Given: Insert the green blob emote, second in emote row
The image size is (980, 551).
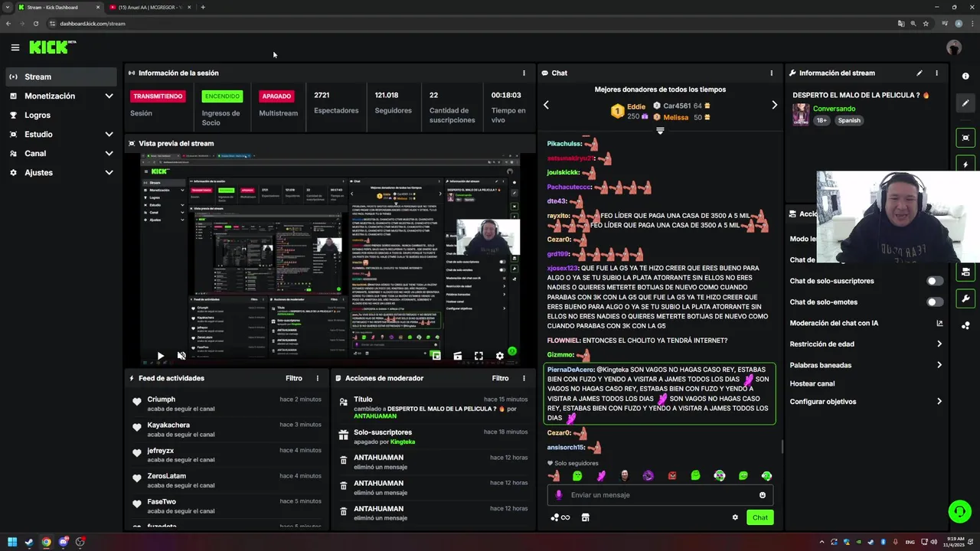Looking at the screenshot, I should click(577, 475).
